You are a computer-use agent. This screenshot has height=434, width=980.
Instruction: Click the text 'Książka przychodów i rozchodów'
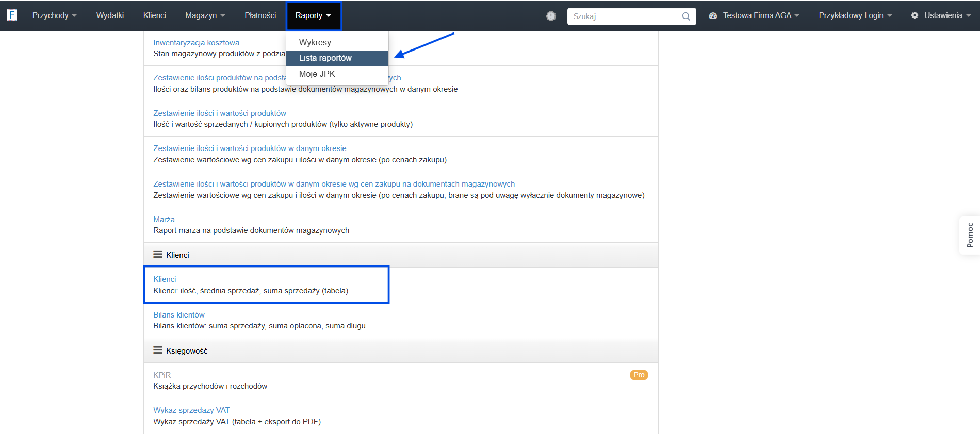point(210,386)
